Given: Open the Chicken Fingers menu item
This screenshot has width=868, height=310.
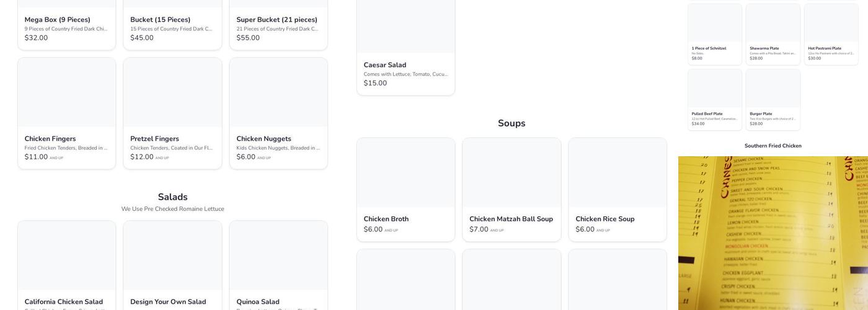Looking at the screenshot, I should 66,113.
